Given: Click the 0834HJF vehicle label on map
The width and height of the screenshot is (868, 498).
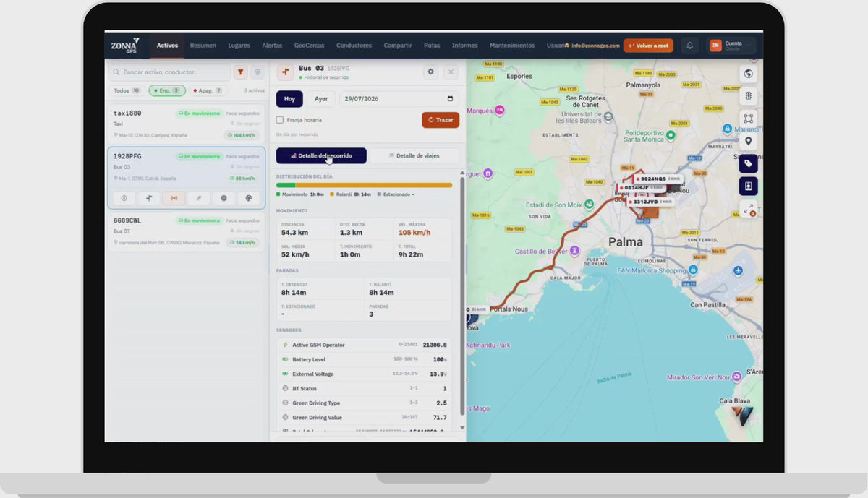Looking at the screenshot, I should click(x=642, y=188).
